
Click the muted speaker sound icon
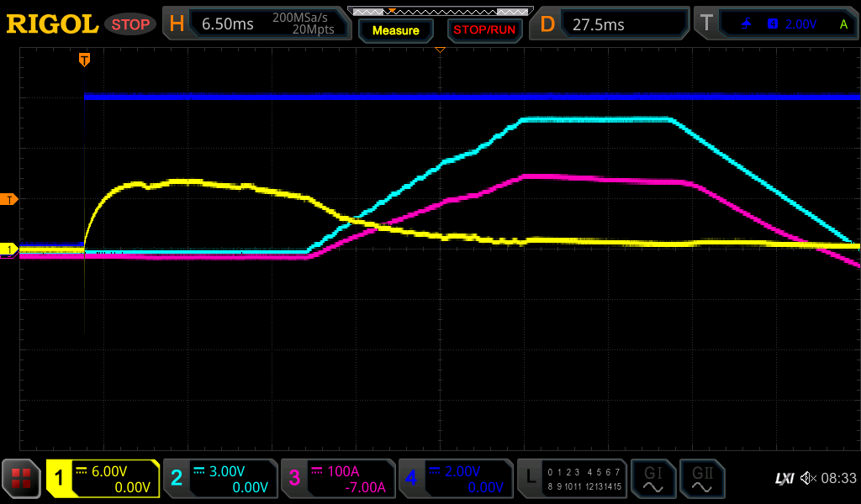click(x=808, y=479)
